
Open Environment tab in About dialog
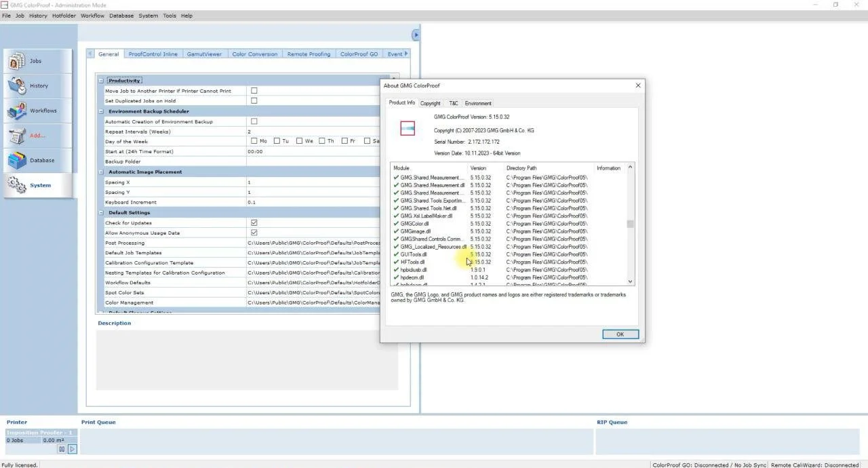click(x=478, y=103)
